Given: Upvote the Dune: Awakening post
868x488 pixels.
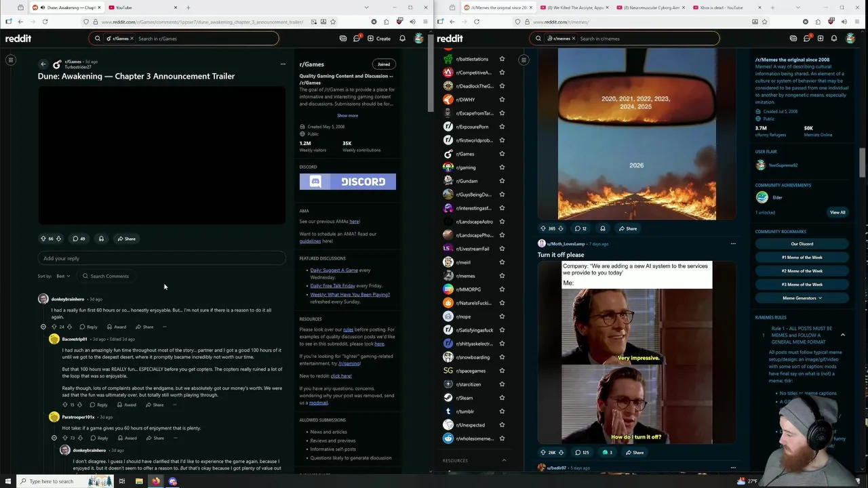Looking at the screenshot, I should [43, 239].
